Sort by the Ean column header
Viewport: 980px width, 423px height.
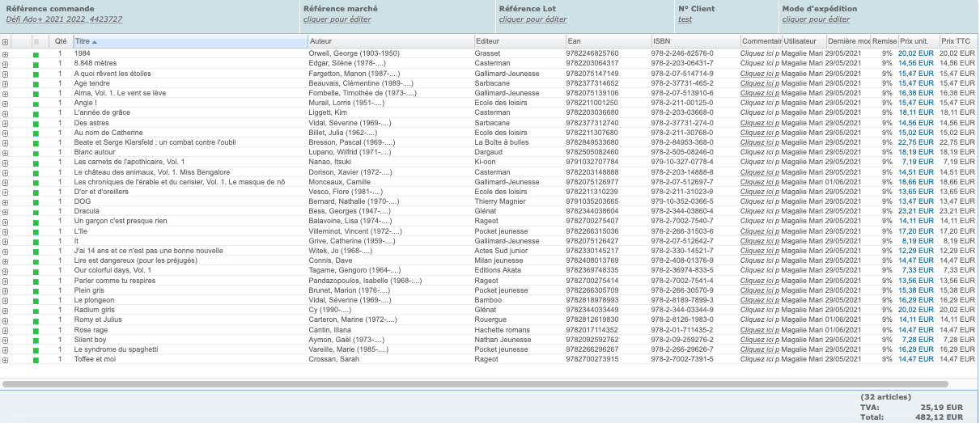point(608,41)
